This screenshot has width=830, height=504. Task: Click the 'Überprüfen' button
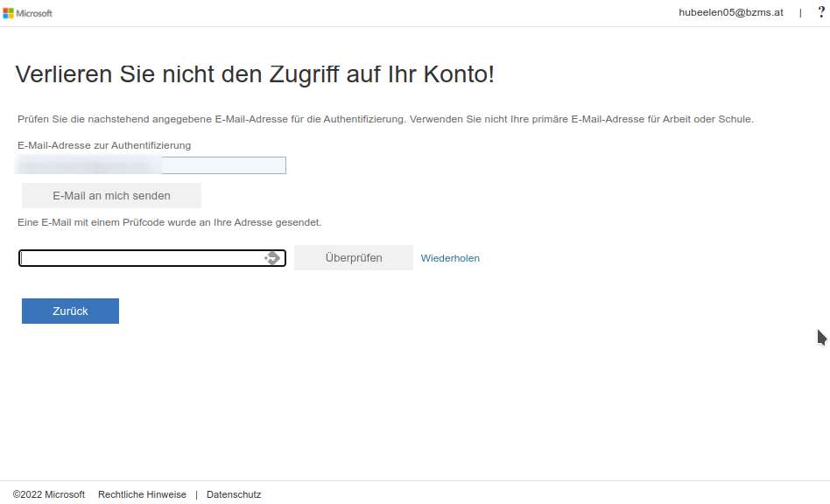(x=353, y=258)
